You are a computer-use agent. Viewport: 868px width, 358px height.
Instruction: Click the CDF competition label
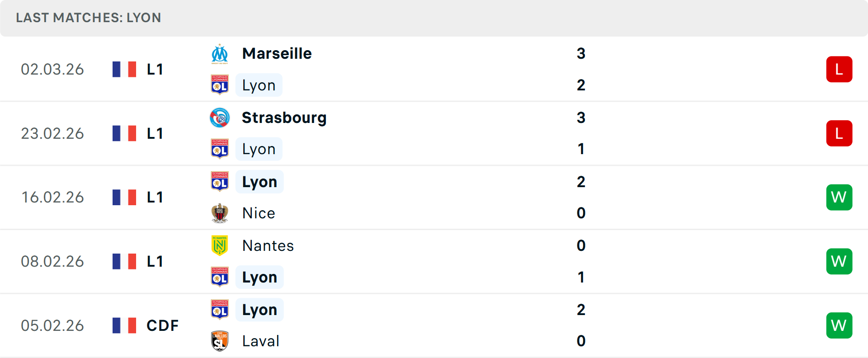(162, 325)
